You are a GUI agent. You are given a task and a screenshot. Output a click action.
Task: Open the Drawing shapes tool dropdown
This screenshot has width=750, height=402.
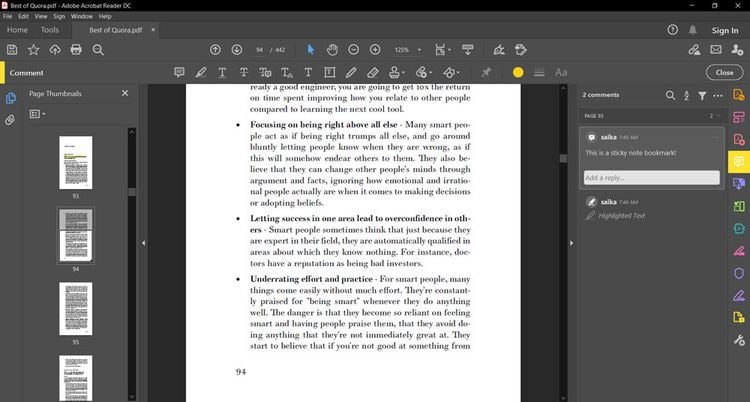[451, 72]
